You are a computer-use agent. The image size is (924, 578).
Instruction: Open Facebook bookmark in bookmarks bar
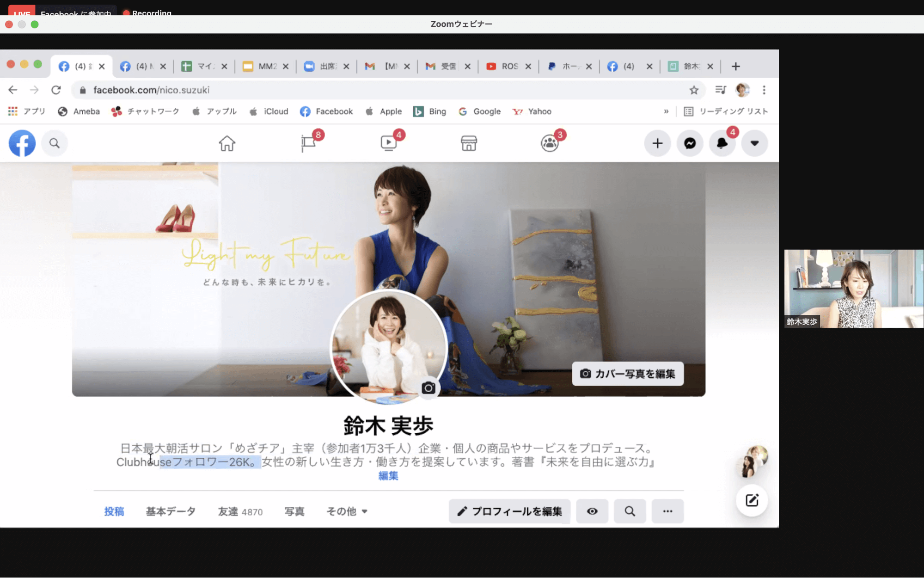pos(326,111)
